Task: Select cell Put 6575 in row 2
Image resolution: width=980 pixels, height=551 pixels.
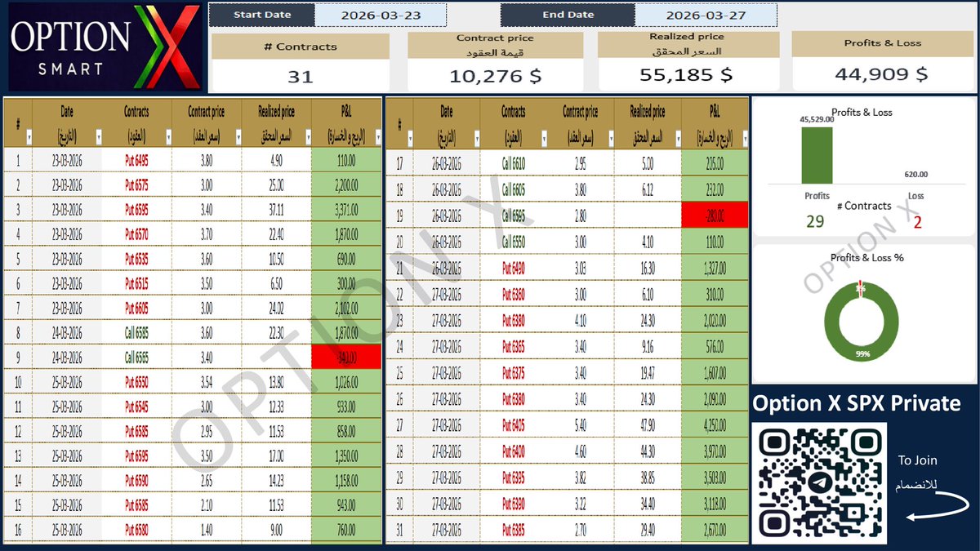Action: click(136, 185)
